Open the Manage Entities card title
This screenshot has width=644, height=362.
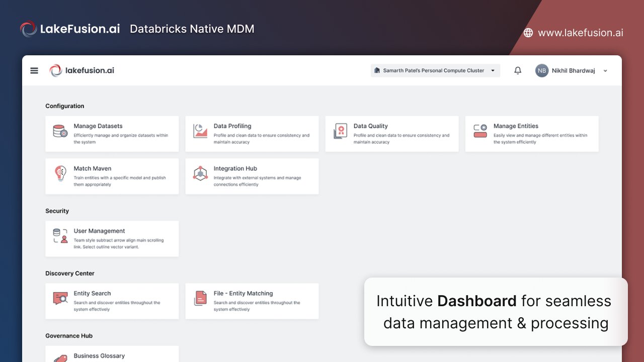click(x=516, y=126)
